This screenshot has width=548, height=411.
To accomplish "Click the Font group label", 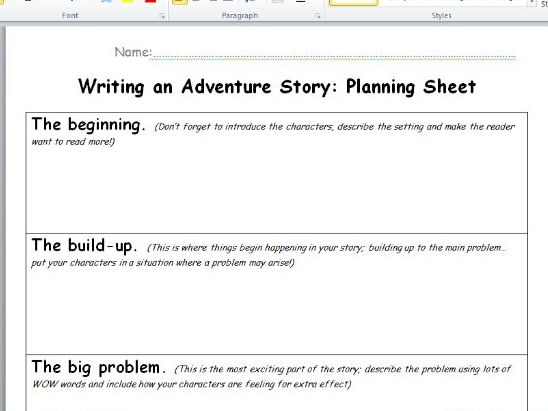I will [x=70, y=15].
